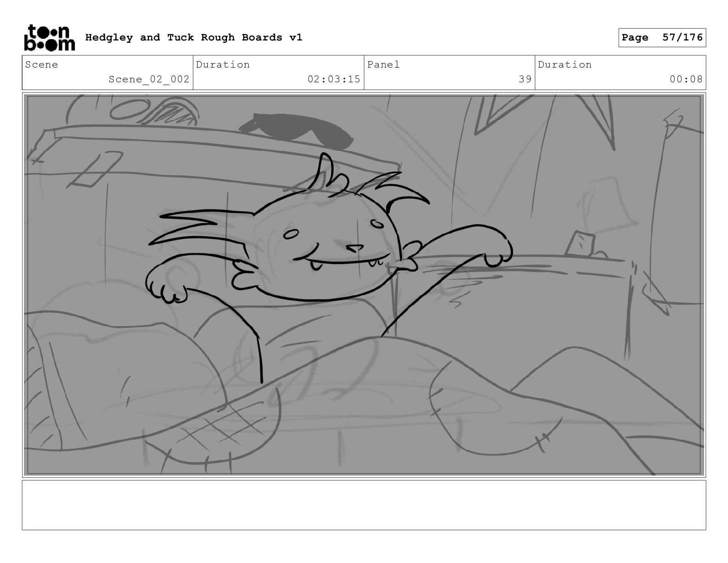Click the Toon Boom logo
728x563 pixels.
tap(49, 37)
